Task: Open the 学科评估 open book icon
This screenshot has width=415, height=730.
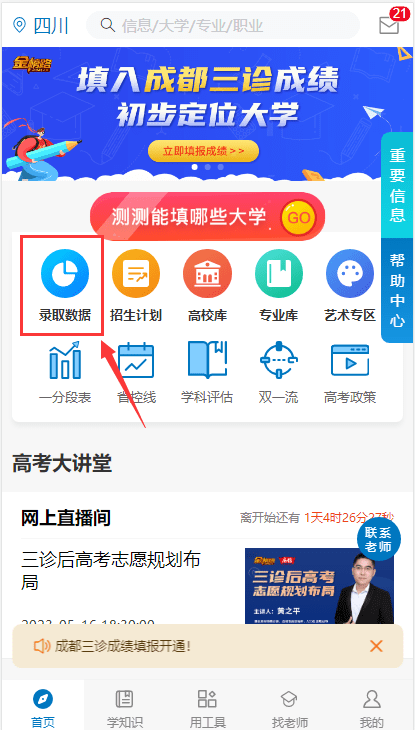Action: [207, 359]
